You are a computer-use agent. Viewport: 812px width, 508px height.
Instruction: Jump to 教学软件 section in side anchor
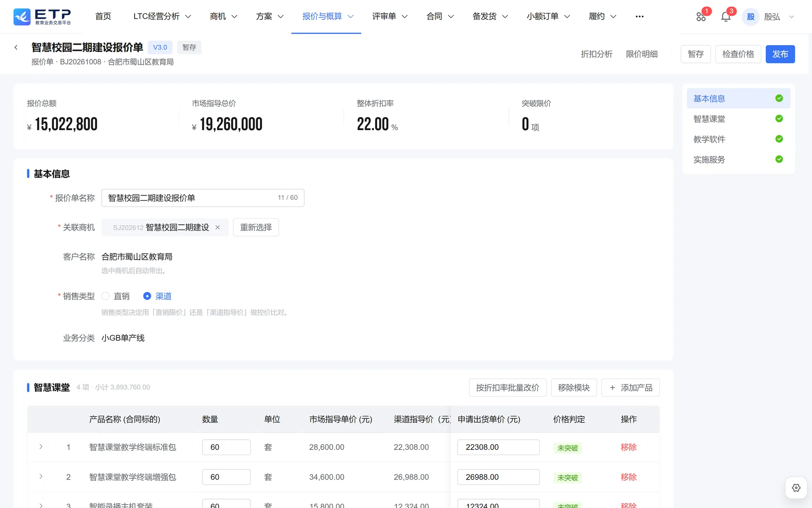(738, 139)
